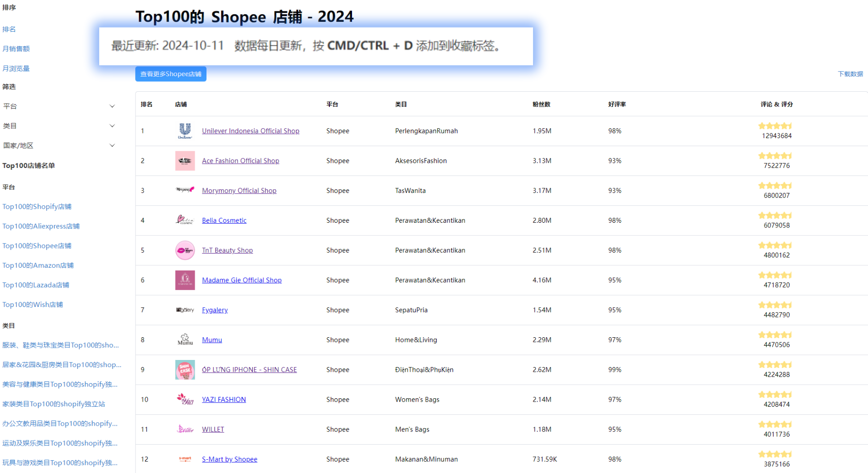This screenshot has width=868, height=473.
Task: Click the Fygalery shop logo
Action: [185, 310]
